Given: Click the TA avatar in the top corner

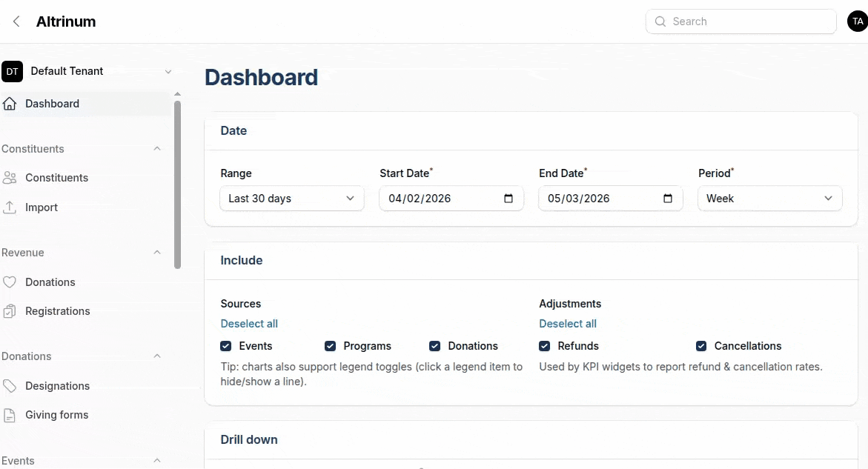Looking at the screenshot, I should click(x=858, y=21).
